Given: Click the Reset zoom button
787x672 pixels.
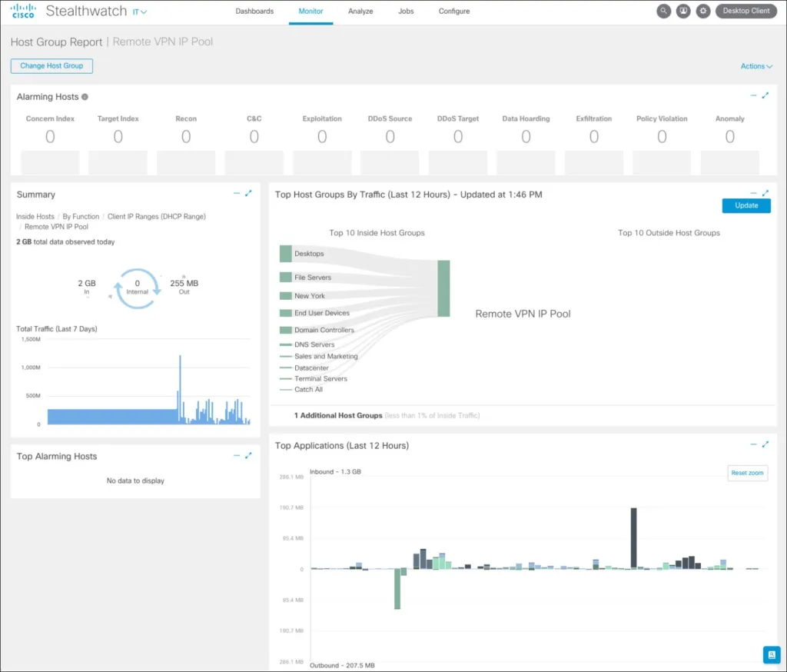Looking at the screenshot, I should point(747,473).
